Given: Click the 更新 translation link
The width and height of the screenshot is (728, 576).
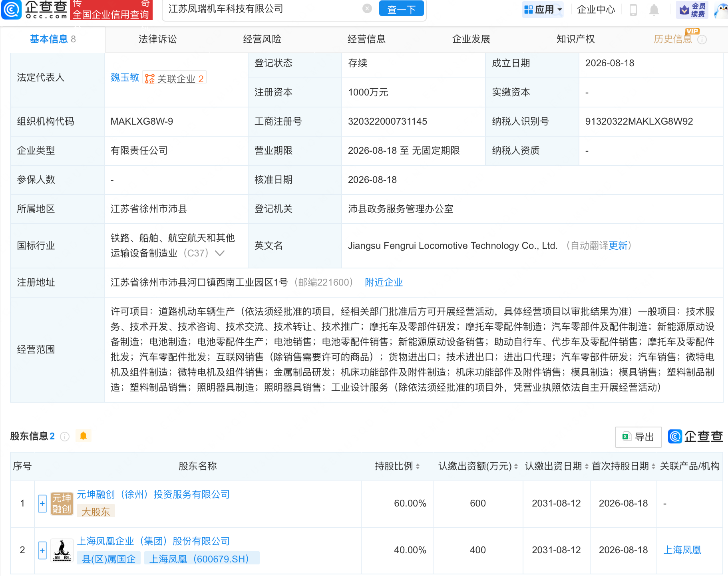Looking at the screenshot, I should 618,246.
